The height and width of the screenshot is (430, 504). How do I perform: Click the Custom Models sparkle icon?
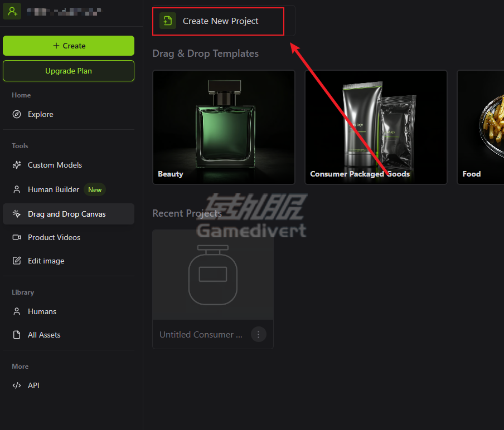tap(17, 165)
